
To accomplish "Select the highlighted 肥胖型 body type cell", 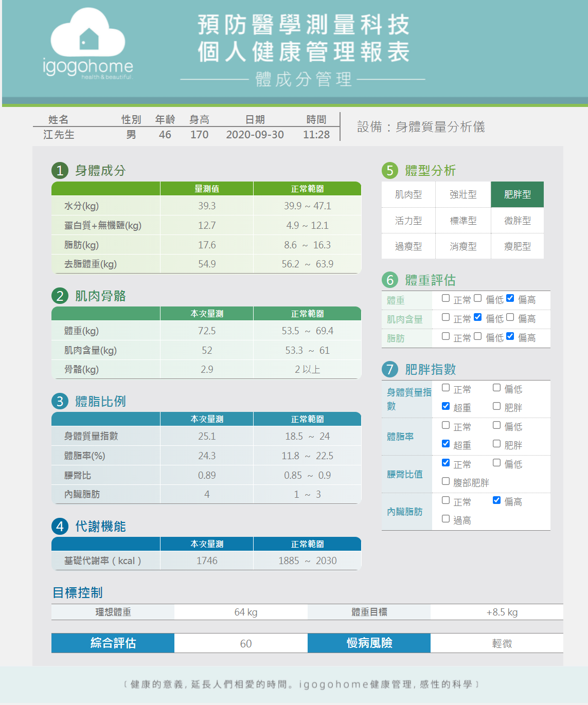I will click(x=517, y=194).
